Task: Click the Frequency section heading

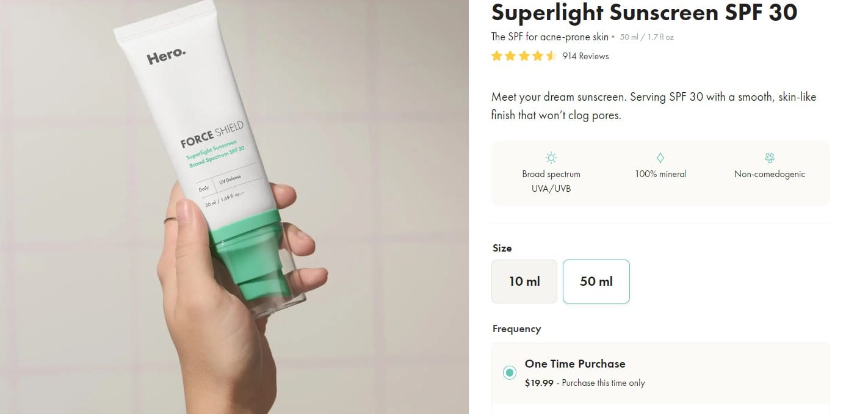Action: click(516, 329)
